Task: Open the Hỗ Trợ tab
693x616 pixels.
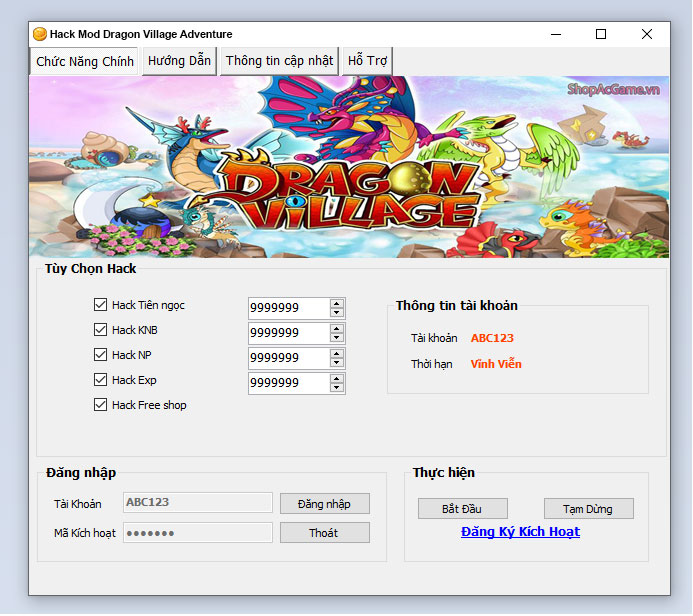Action: pyautogui.click(x=367, y=61)
